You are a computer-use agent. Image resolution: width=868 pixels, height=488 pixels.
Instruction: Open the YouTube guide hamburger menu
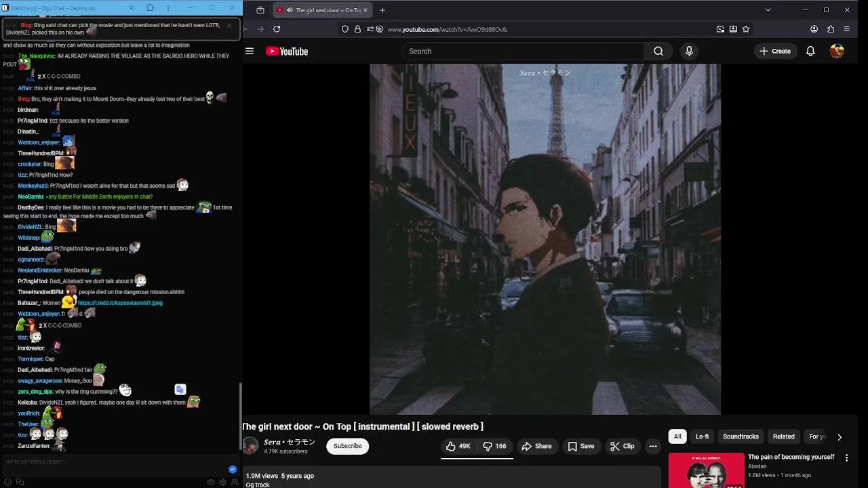click(250, 52)
